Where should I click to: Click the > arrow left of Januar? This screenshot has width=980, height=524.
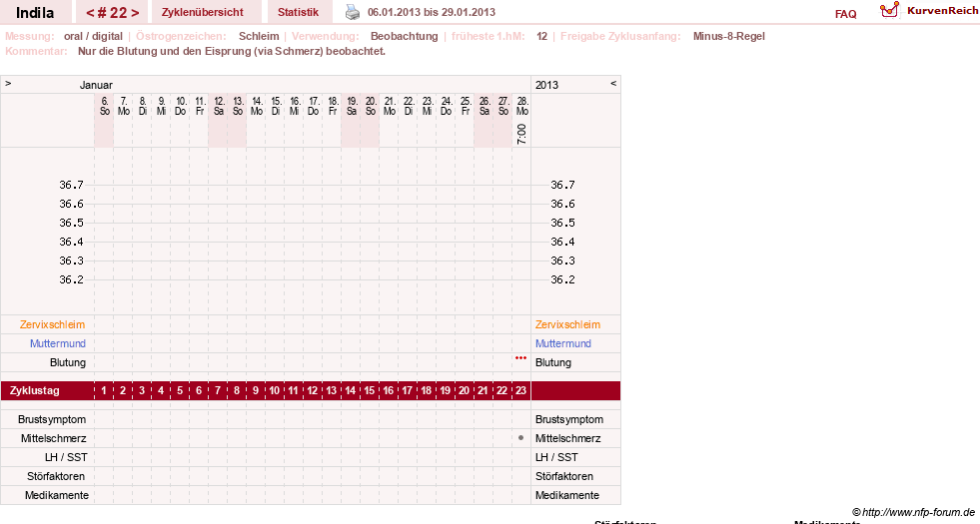click(8, 83)
